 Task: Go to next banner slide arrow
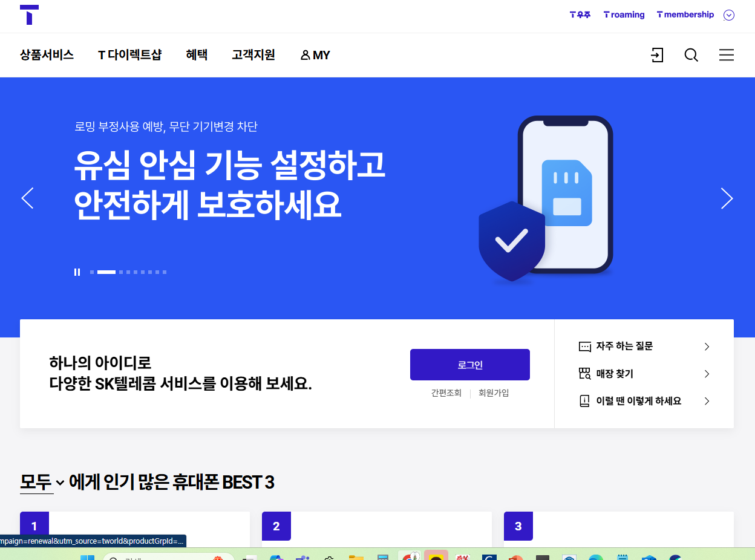coord(727,198)
